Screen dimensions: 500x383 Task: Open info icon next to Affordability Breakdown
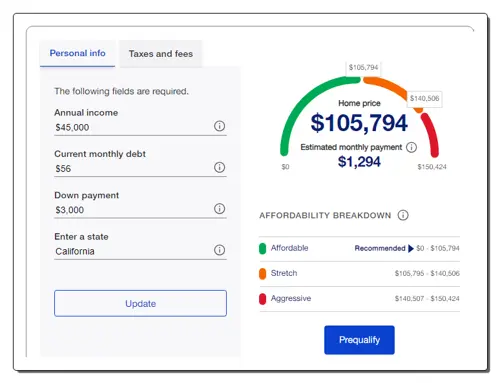(403, 215)
